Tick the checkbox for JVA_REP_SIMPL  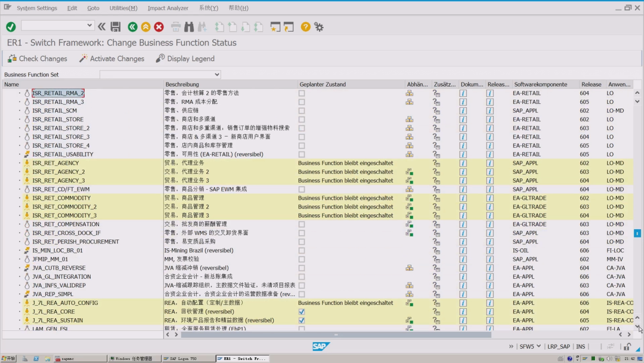(x=302, y=294)
